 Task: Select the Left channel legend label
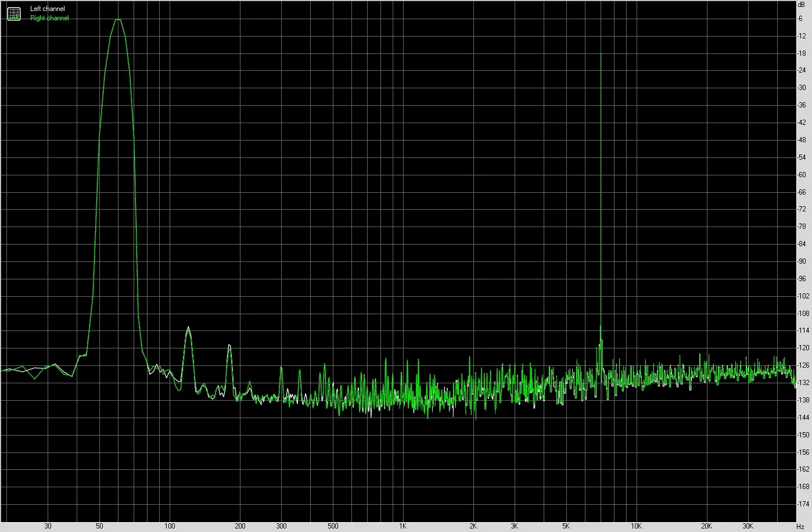point(48,9)
